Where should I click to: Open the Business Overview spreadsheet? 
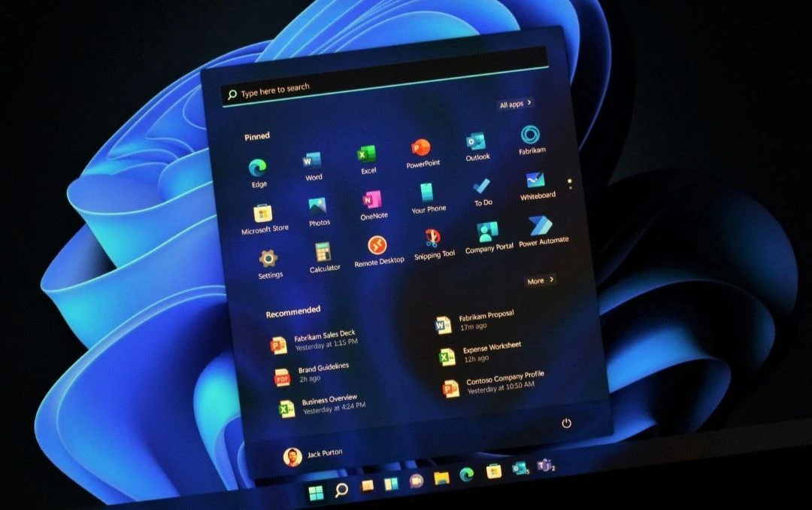point(322,405)
